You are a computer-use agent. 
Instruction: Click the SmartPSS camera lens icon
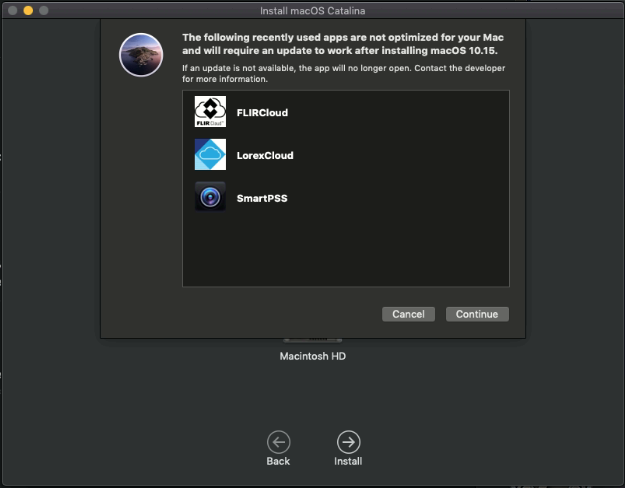point(210,197)
